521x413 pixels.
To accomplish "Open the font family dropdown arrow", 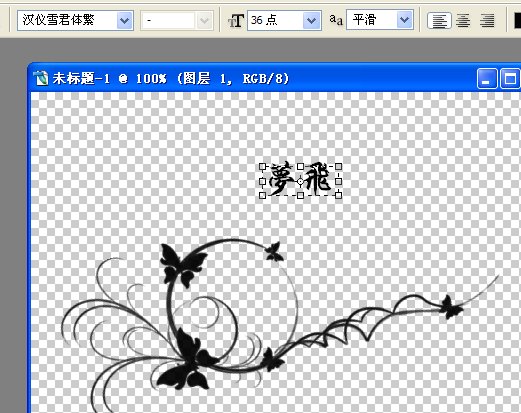I will [125, 21].
